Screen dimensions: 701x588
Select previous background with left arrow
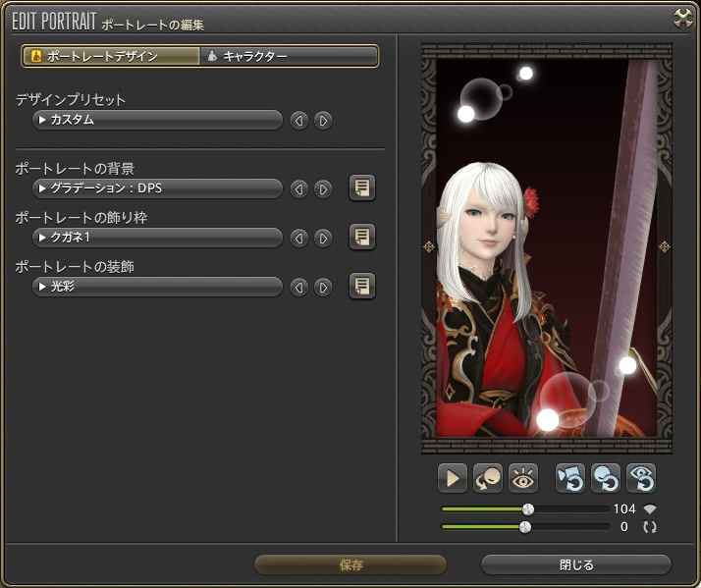298,188
